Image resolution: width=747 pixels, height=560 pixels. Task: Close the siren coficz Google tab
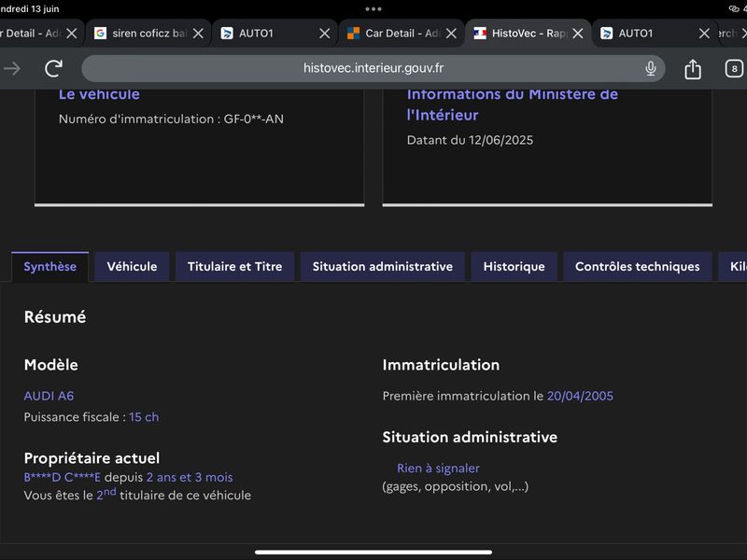(x=198, y=34)
